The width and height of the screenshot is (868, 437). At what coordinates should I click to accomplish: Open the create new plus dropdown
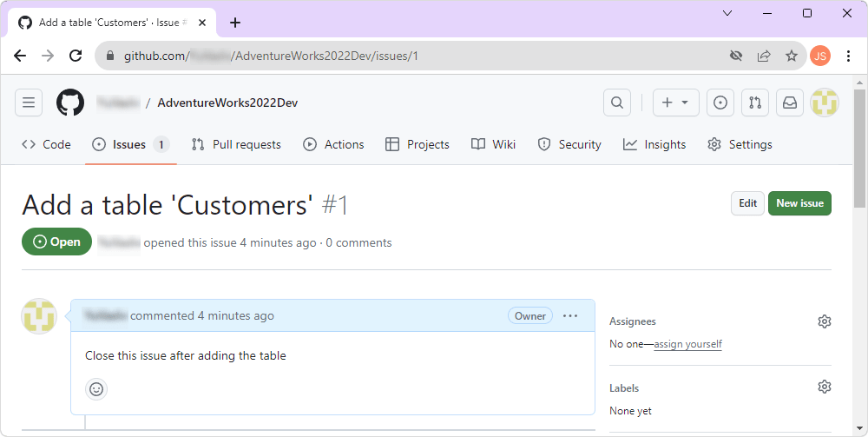pos(676,103)
